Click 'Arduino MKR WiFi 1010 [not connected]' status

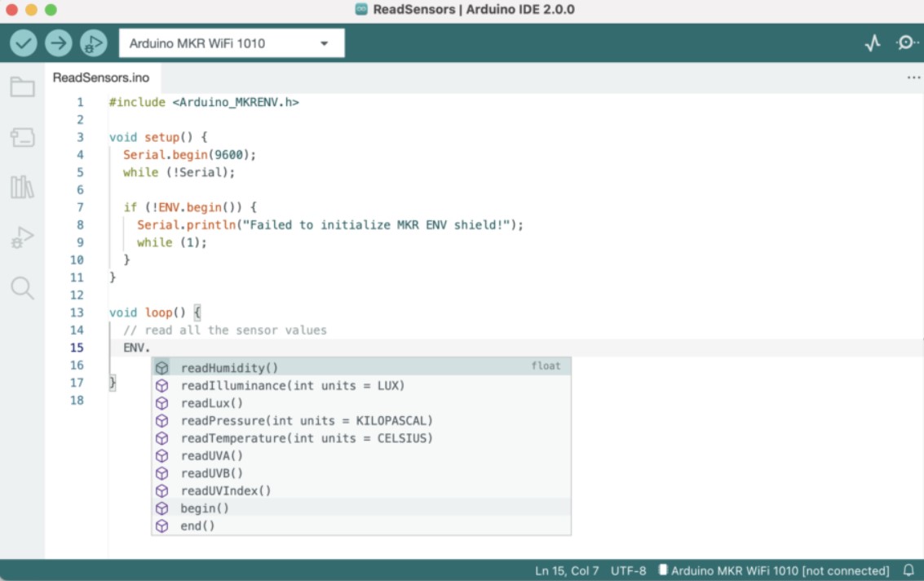780,570
